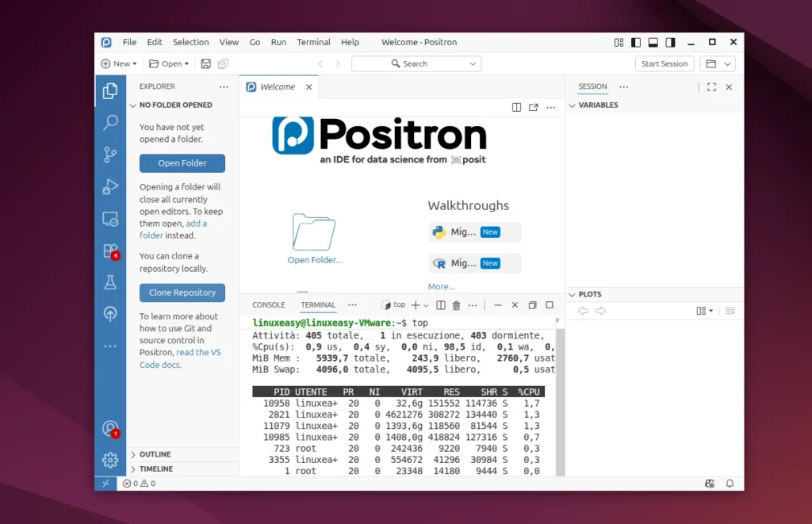Expand the Timeline section

(156, 469)
